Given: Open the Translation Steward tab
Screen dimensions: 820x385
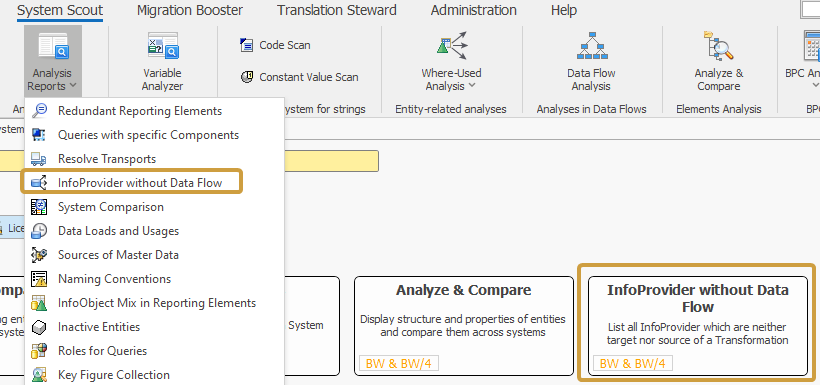Looking at the screenshot, I should [x=337, y=10].
